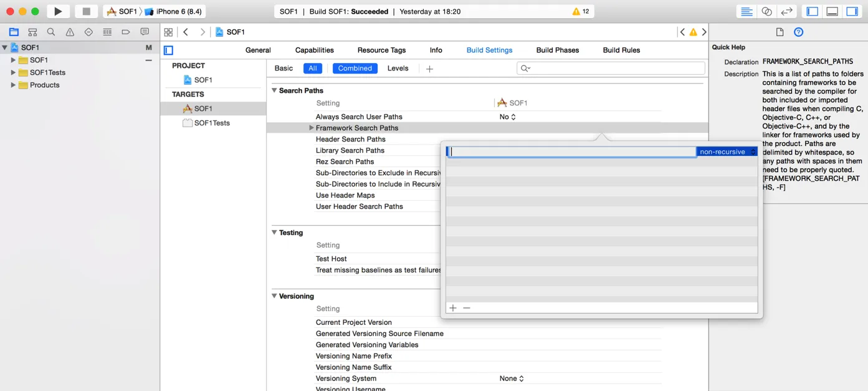Open the Symbol navigator
Image resolution: width=868 pixels, height=391 pixels.
coord(32,32)
